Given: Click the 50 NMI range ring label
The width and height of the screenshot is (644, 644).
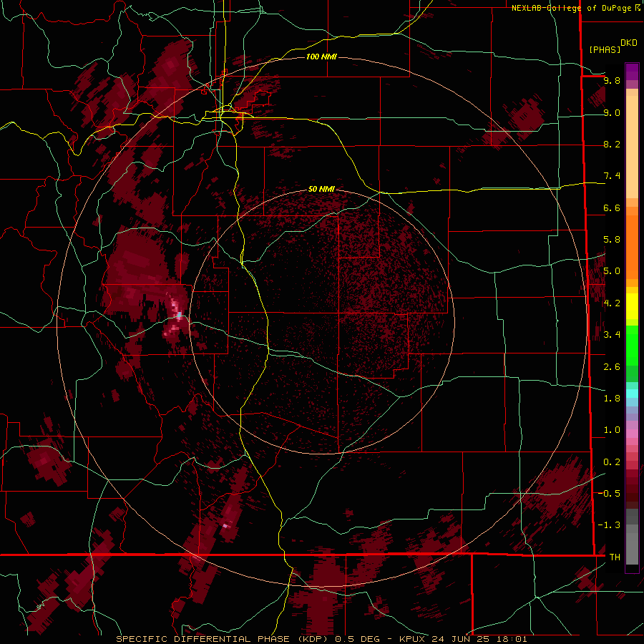Looking at the screenshot, I should point(321,189).
